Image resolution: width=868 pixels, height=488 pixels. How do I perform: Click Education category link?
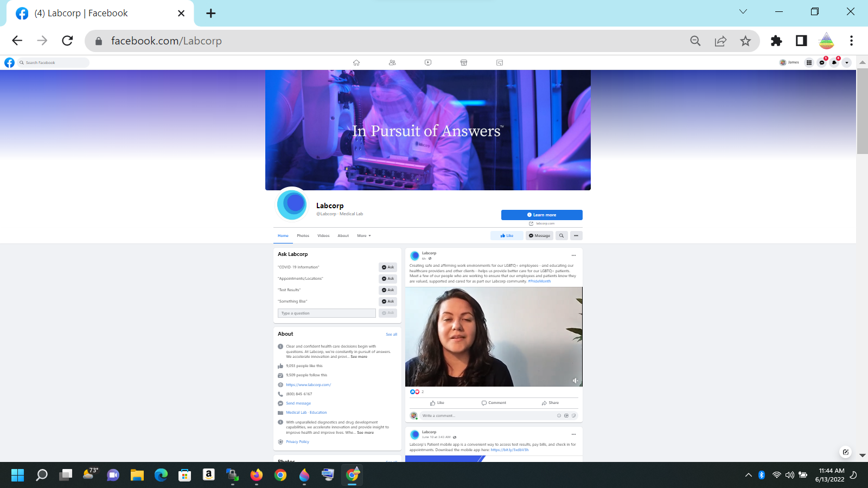(318, 413)
